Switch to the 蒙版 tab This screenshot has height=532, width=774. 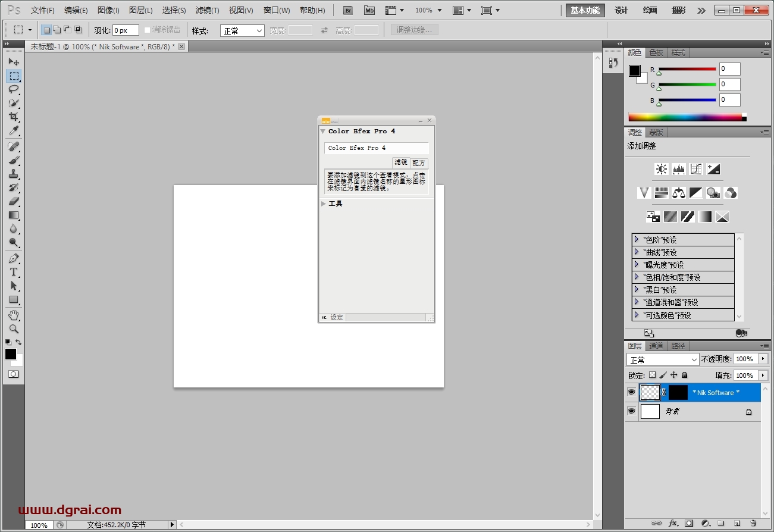(x=656, y=132)
